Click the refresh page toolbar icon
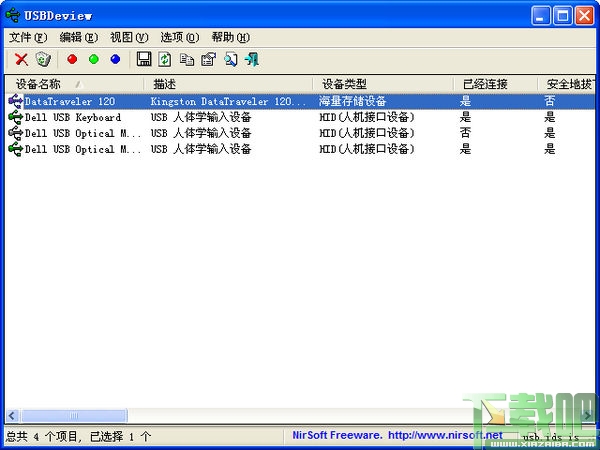600x450 pixels. (165, 59)
